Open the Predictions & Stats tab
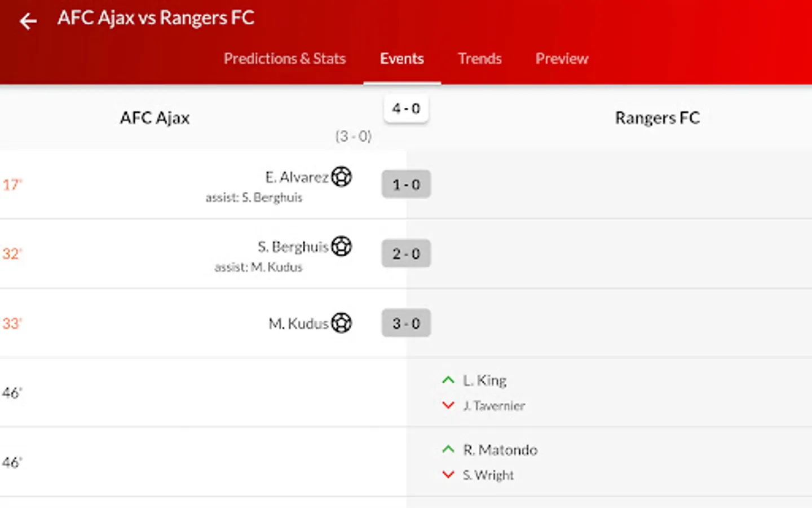This screenshot has height=508, width=812. (x=284, y=59)
